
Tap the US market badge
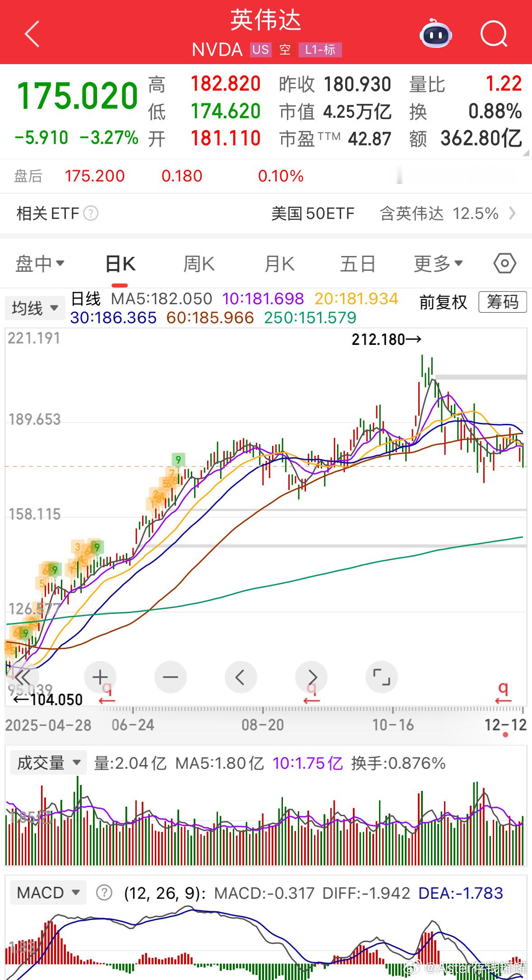pyautogui.click(x=260, y=50)
